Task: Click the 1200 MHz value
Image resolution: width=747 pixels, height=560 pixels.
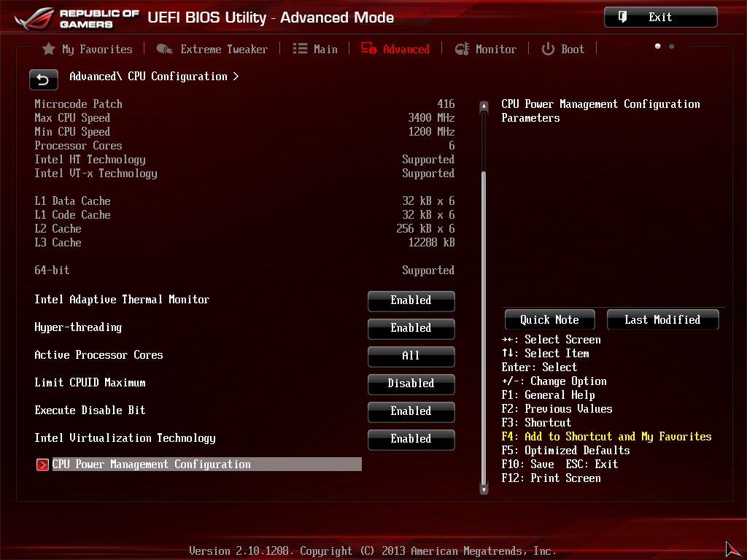Action: (x=431, y=131)
